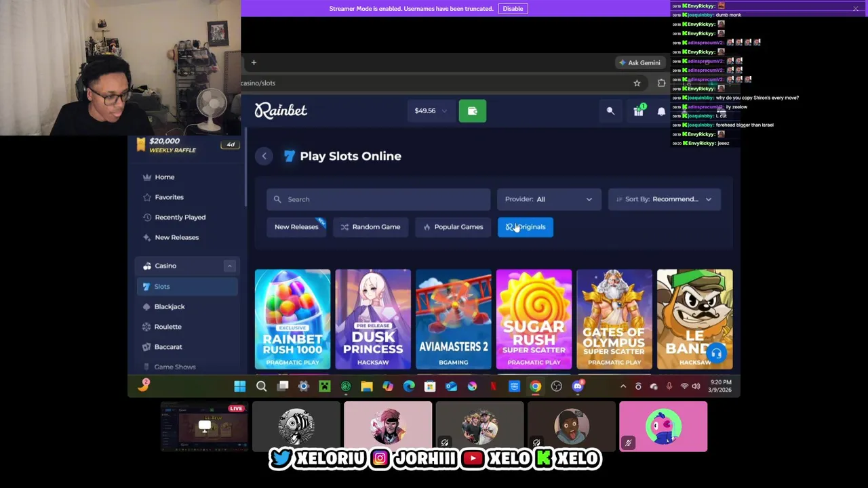
Task: Toggle the microphone tray icon
Action: pyautogui.click(x=669, y=386)
